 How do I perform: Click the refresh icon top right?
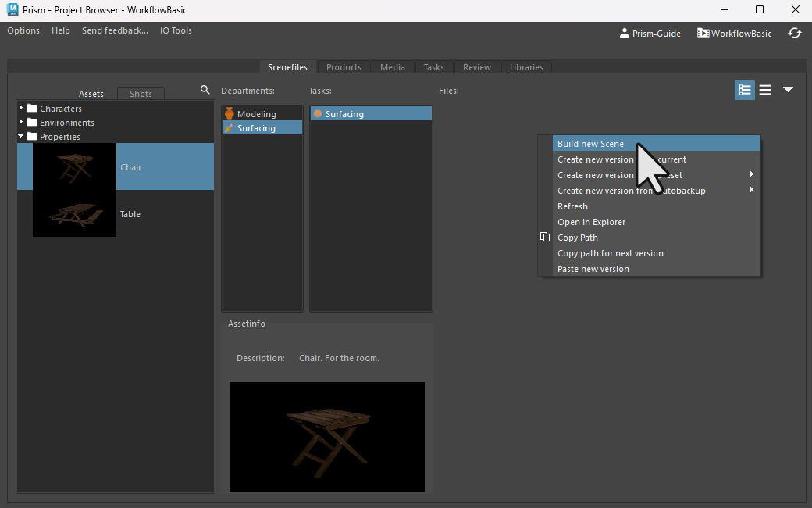click(x=795, y=33)
